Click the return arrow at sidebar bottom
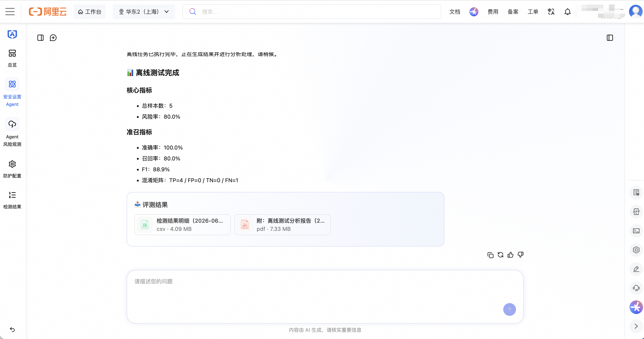The width and height of the screenshot is (644, 339). pyautogui.click(x=12, y=329)
